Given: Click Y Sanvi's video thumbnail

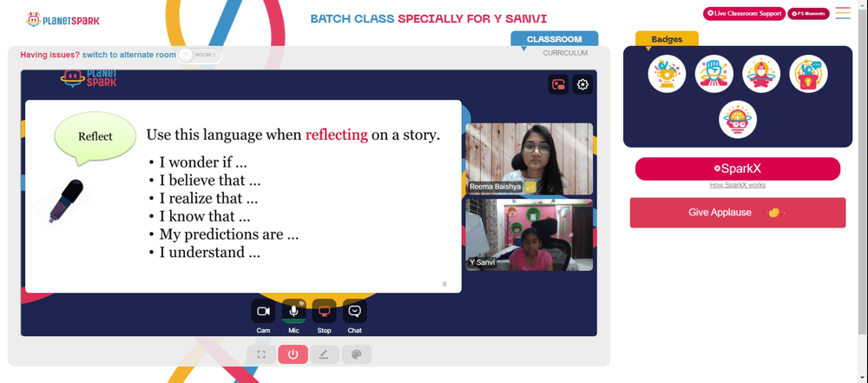Looking at the screenshot, I should pyautogui.click(x=529, y=235).
